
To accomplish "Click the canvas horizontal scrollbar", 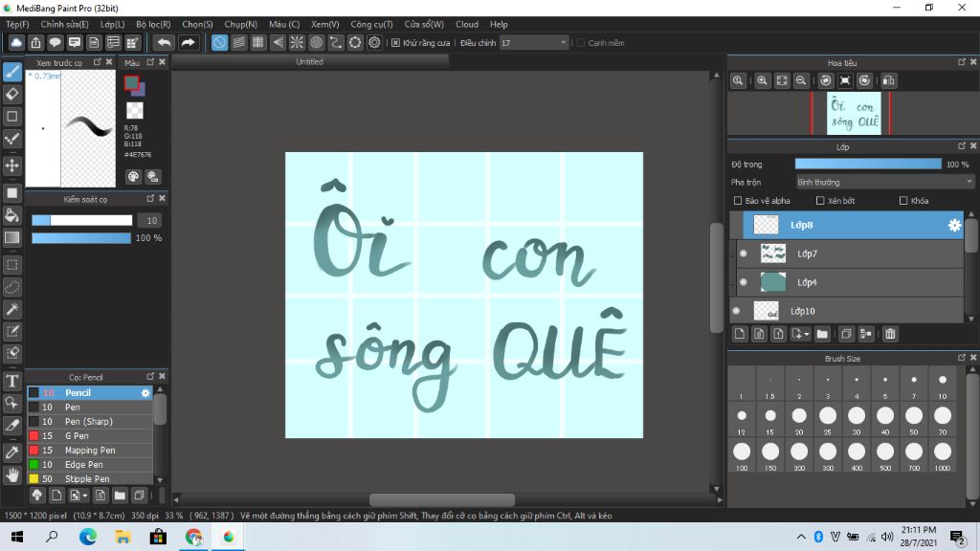I will click(442, 499).
